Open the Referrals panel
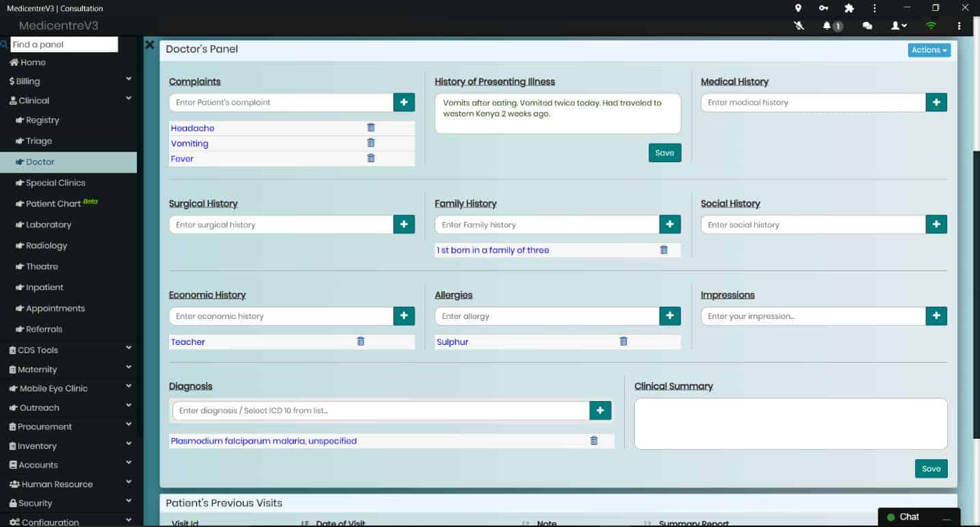 point(38,329)
